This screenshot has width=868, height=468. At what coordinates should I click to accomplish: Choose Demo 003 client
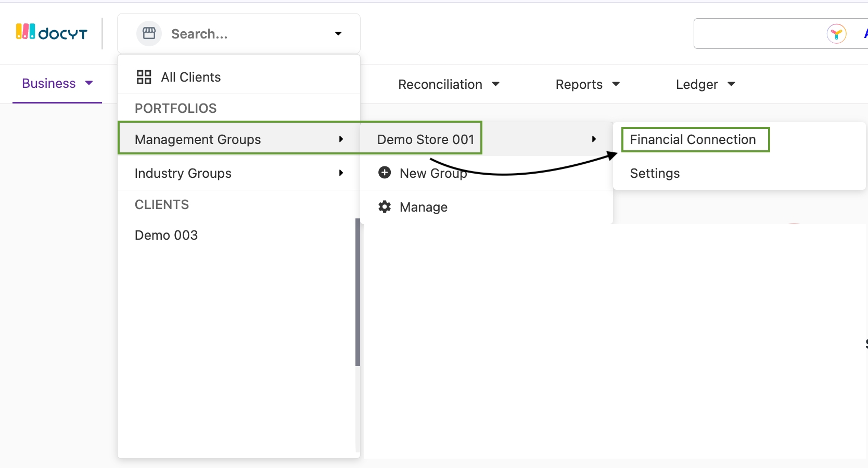(166, 235)
